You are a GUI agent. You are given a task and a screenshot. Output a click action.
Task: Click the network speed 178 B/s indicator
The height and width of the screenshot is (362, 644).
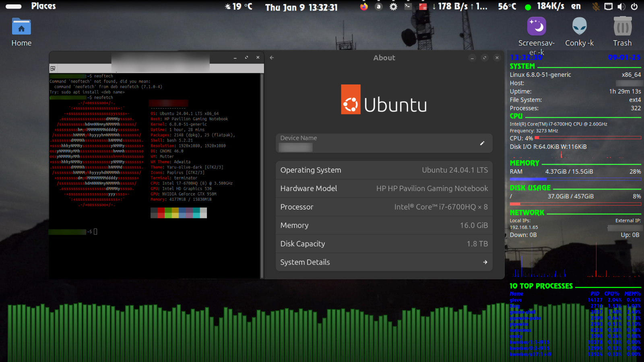pyautogui.click(x=460, y=6)
